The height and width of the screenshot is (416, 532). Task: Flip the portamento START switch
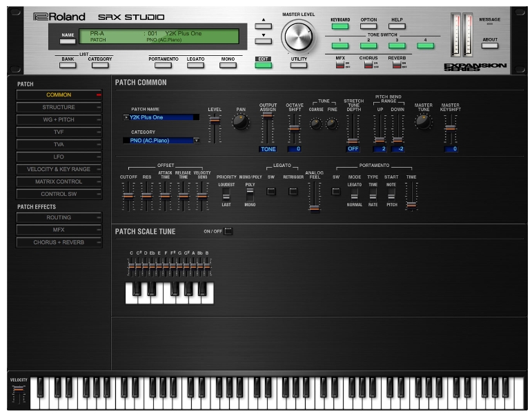[x=391, y=195]
